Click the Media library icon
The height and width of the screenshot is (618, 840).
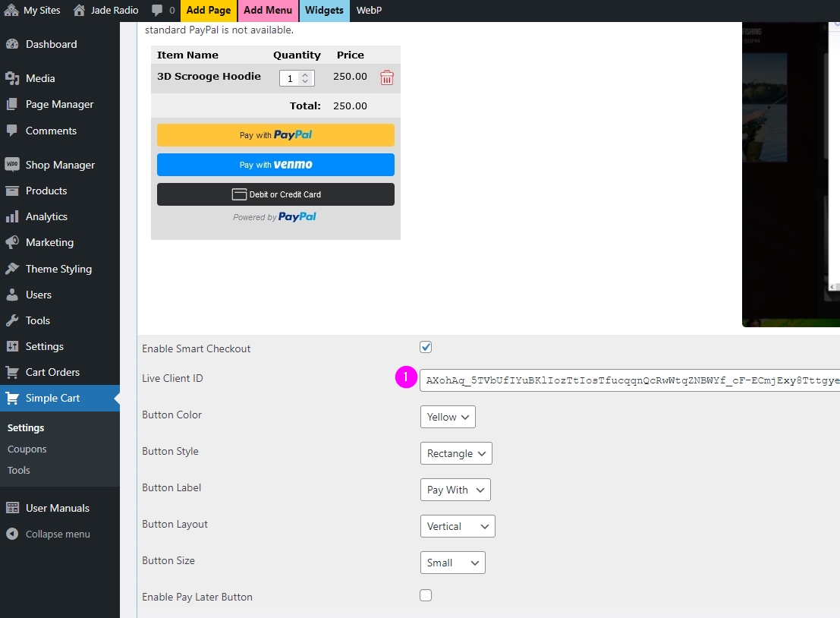[12, 79]
